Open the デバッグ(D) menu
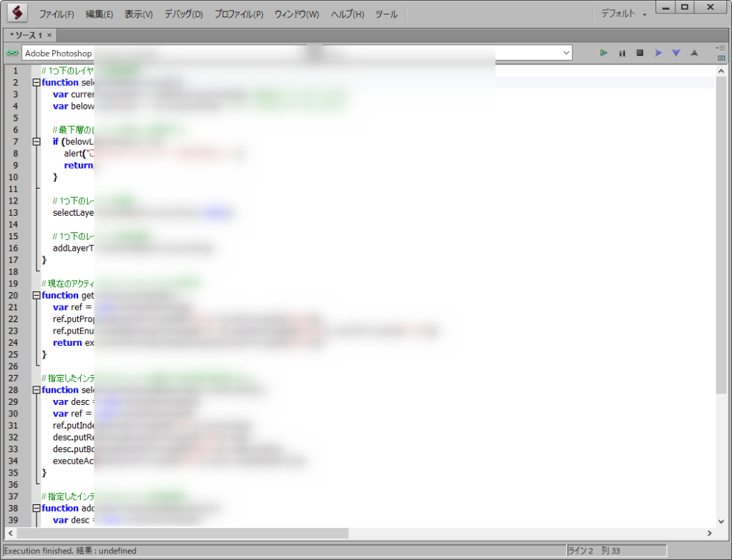This screenshot has width=732, height=560. tap(183, 14)
